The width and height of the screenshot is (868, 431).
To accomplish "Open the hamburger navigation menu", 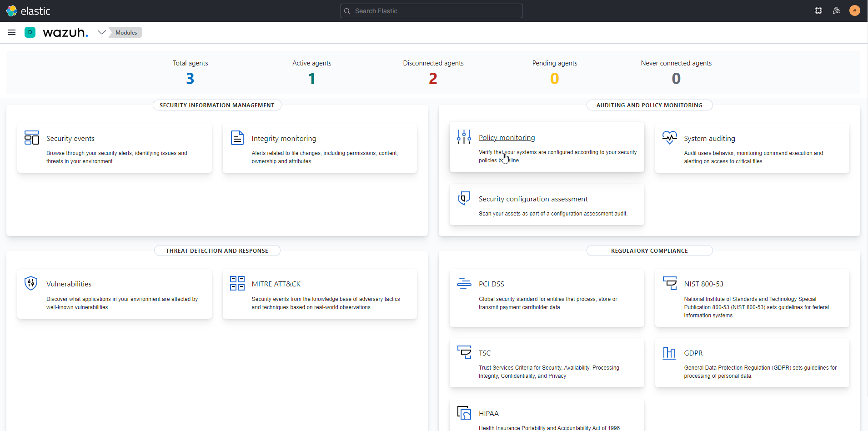I will 12,32.
